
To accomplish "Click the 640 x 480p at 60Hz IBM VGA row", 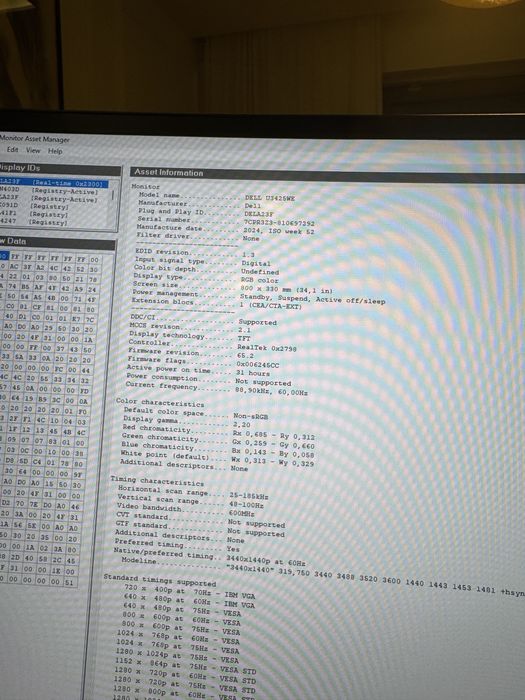I will click(x=189, y=602).
